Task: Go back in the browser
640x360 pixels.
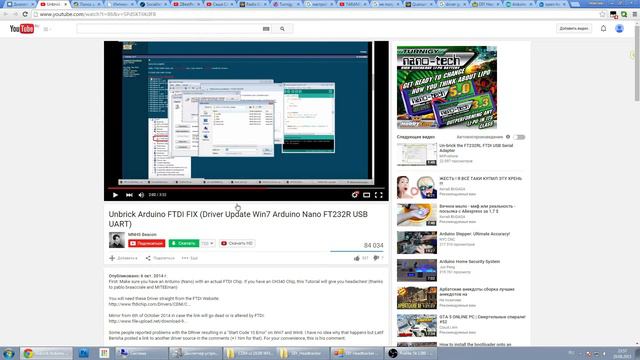Action: (x=6, y=14)
